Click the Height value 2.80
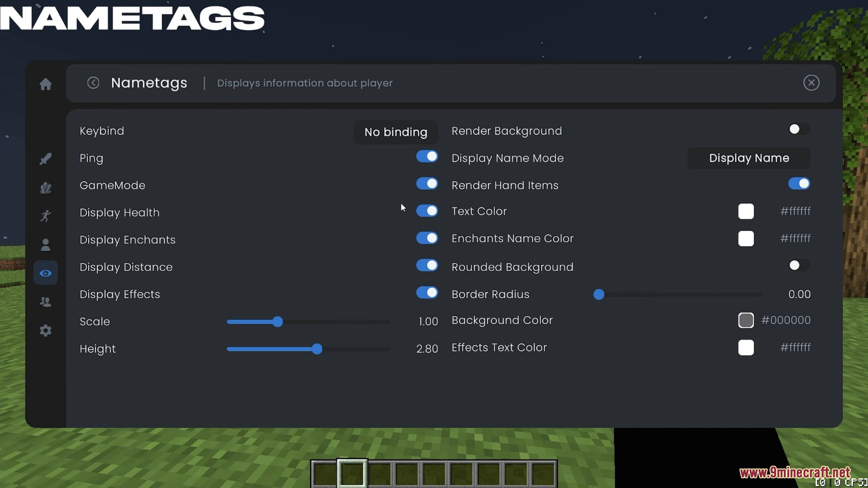 427,349
